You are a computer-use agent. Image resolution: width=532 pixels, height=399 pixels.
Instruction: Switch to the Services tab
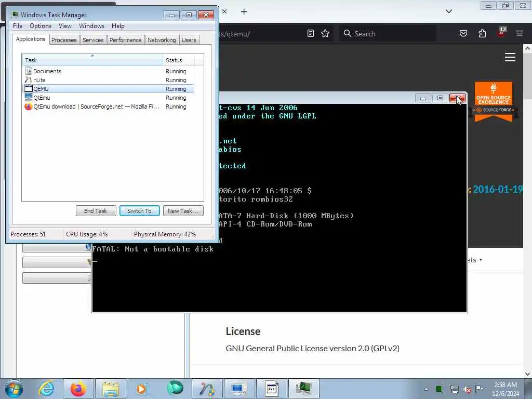(93, 40)
